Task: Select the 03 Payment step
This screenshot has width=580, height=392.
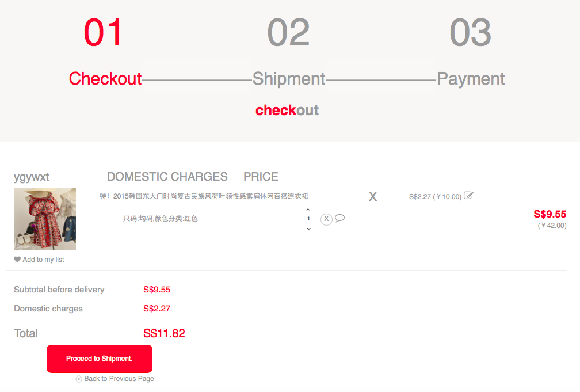Action: pos(471,52)
